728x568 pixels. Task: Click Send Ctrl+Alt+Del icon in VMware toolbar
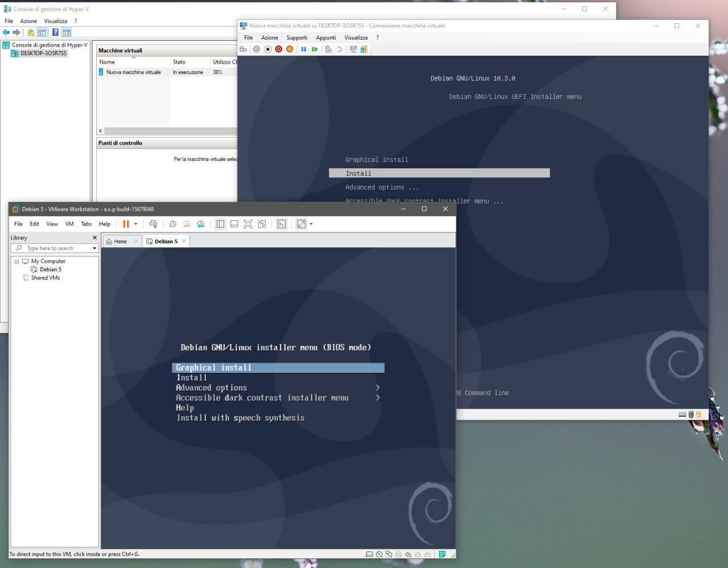pyautogui.click(x=153, y=224)
